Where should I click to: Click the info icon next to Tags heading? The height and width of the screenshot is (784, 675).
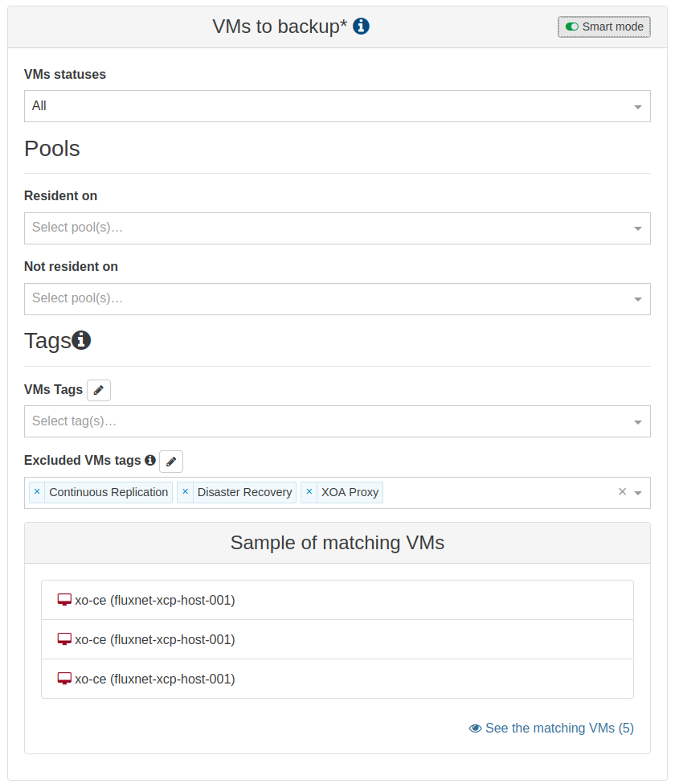pyautogui.click(x=81, y=340)
